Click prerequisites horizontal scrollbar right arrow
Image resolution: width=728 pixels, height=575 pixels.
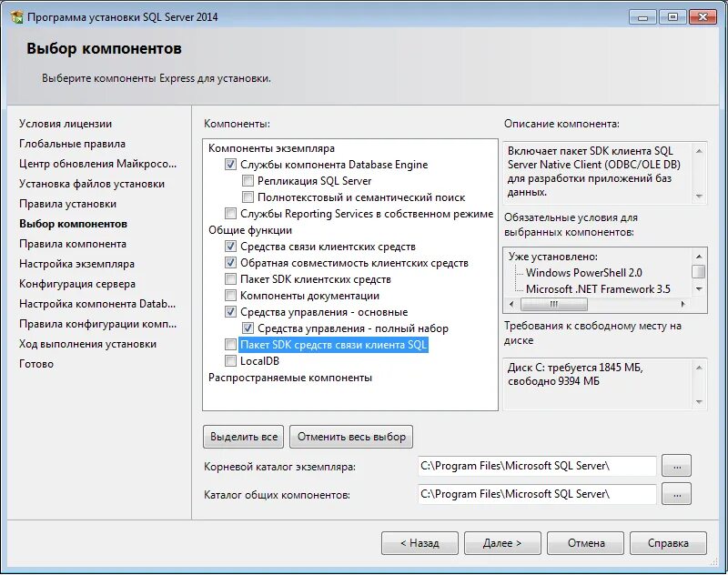pos(683,305)
